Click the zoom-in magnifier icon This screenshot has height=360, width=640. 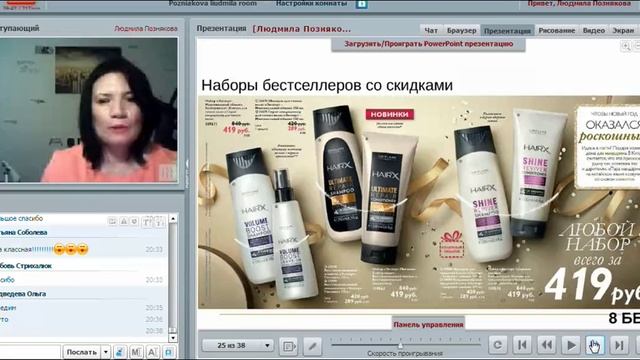(x=625, y=46)
